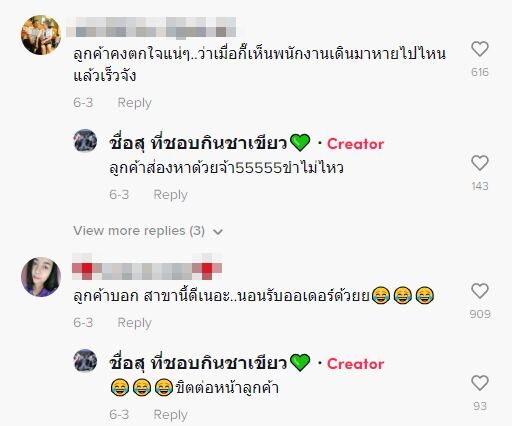This screenshot has height=426, width=512.
Task: Like the comment showing 909 likes
Action: point(480,291)
